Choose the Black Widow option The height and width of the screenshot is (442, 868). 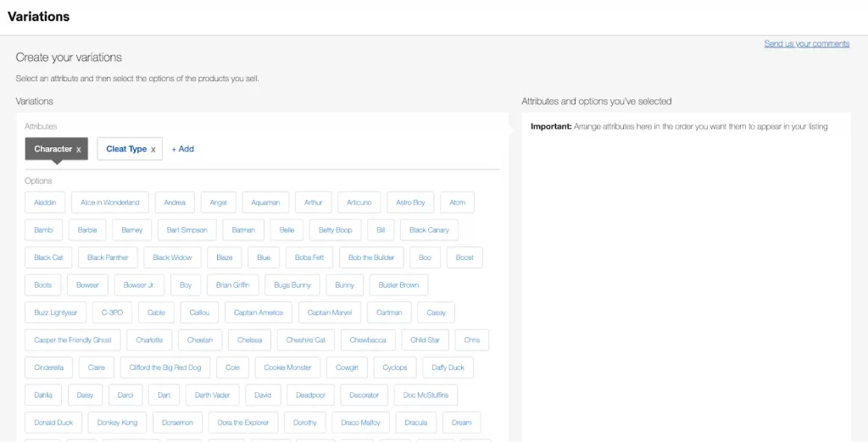click(172, 257)
